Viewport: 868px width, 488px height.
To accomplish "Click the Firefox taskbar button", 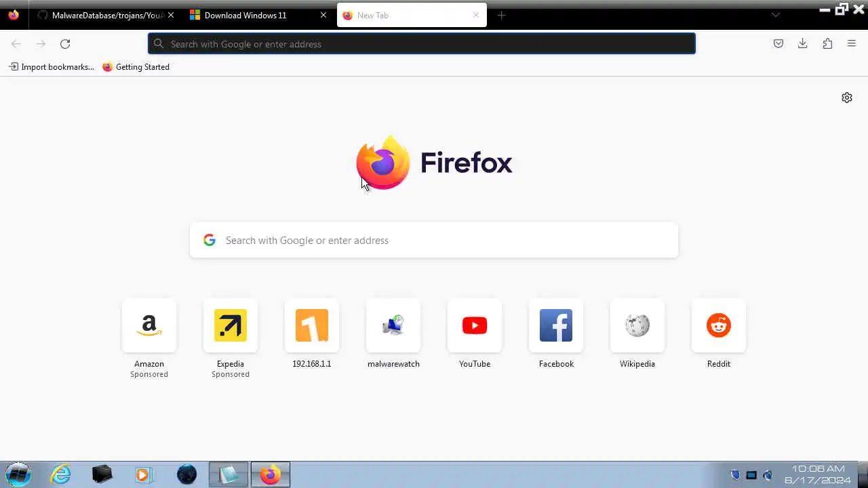I will coord(271,474).
